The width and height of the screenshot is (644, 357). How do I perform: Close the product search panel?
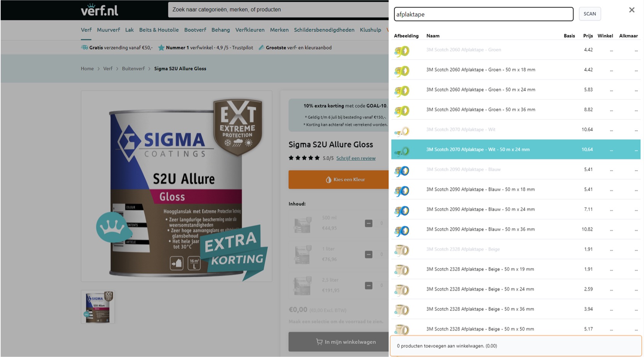(631, 10)
